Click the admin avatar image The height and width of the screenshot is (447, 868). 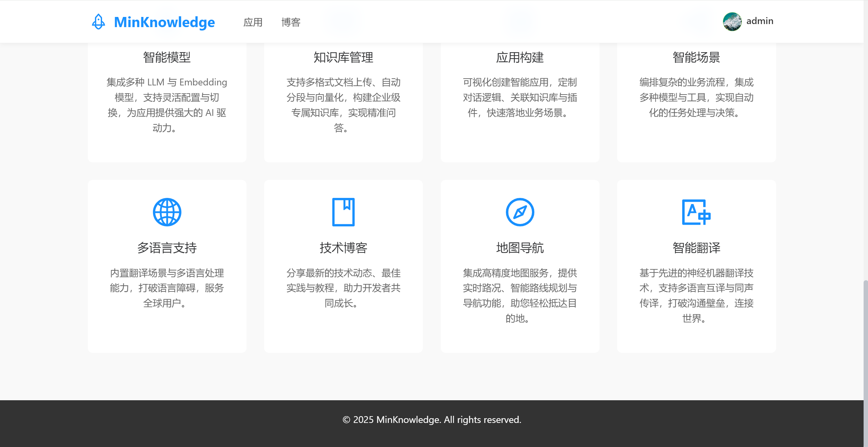[x=732, y=21]
